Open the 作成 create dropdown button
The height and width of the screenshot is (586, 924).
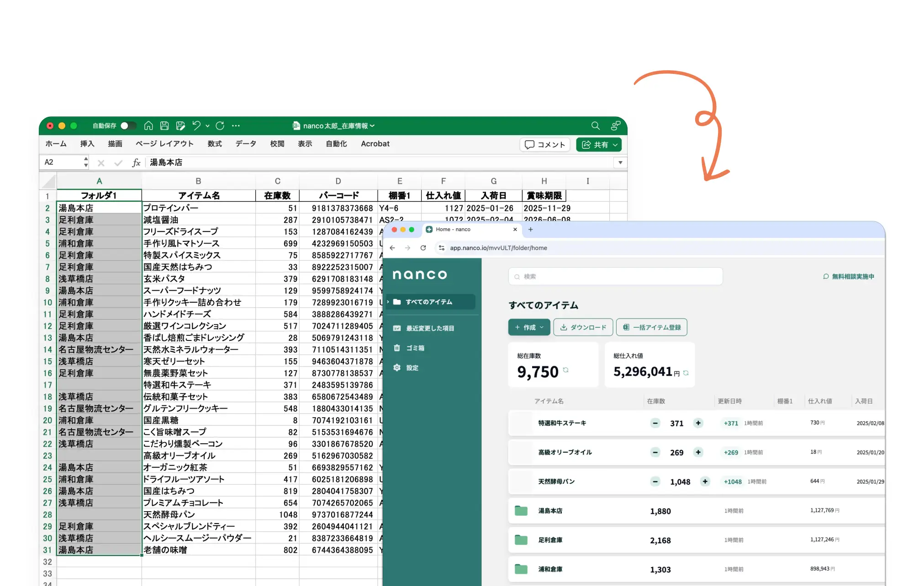pos(529,327)
